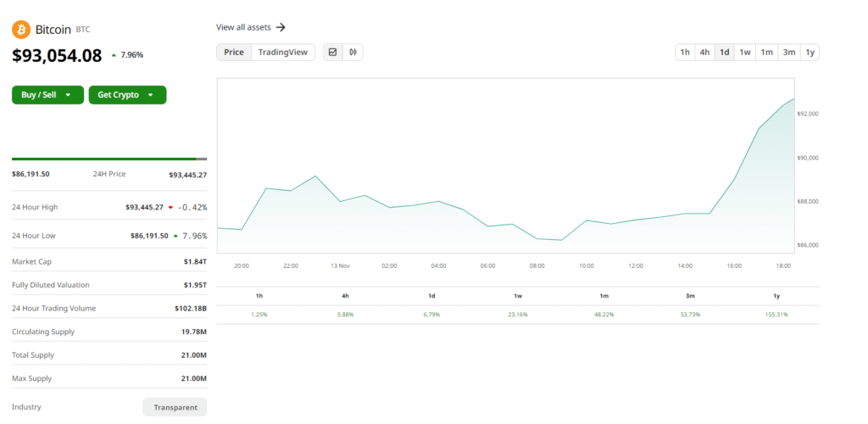Open the Get Crypto dropdown

[127, 95]
